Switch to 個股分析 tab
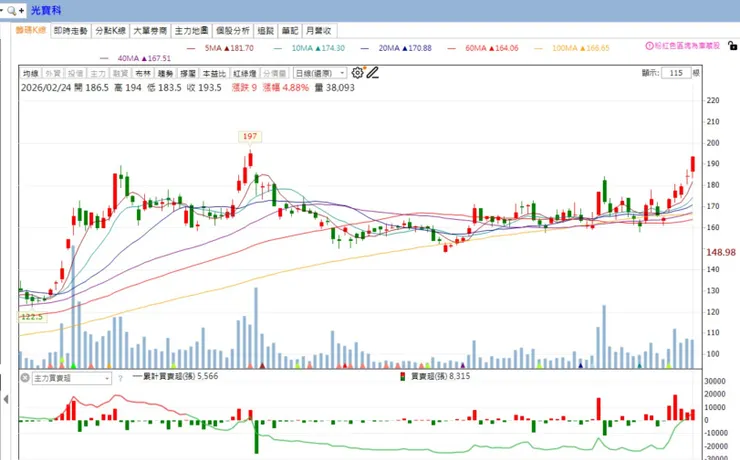This screenshot has height=460, width=740. pyautogui.click(x=233, y=31)
